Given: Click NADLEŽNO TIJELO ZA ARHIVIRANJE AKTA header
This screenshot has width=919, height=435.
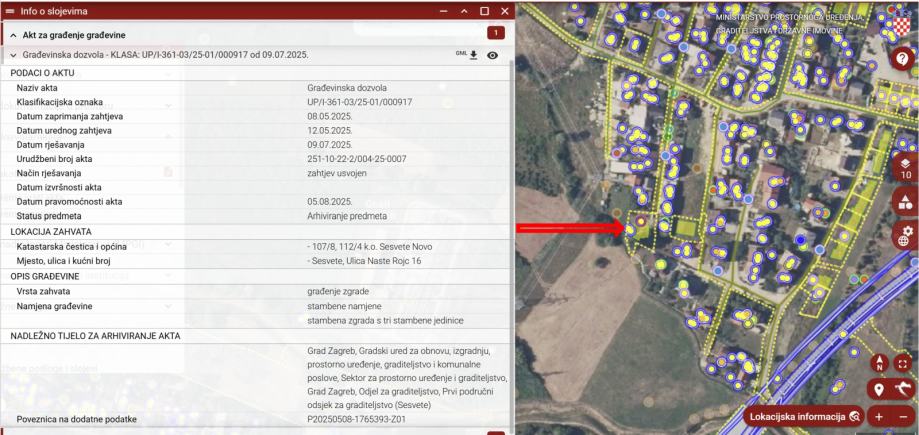Looking at the screenshot, I should [96, 336].
